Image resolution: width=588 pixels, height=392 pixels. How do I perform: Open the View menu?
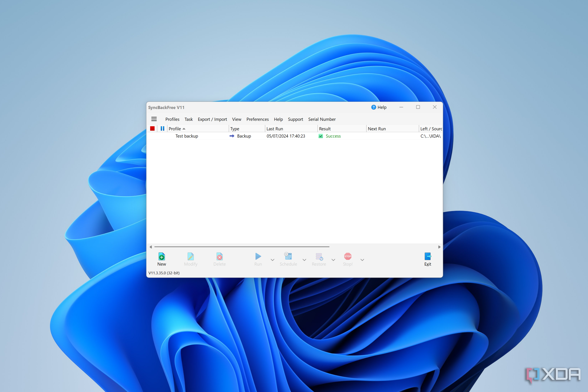tap(237, 119)
